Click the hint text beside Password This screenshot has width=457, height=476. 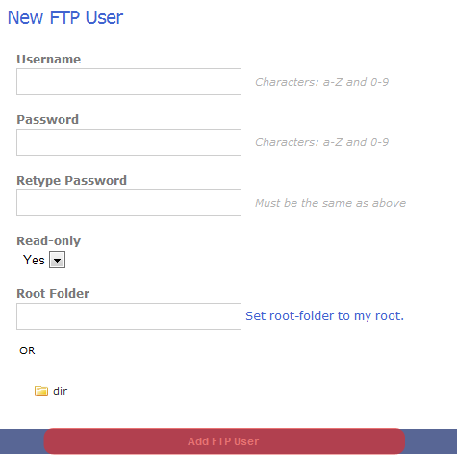(321, 142)
